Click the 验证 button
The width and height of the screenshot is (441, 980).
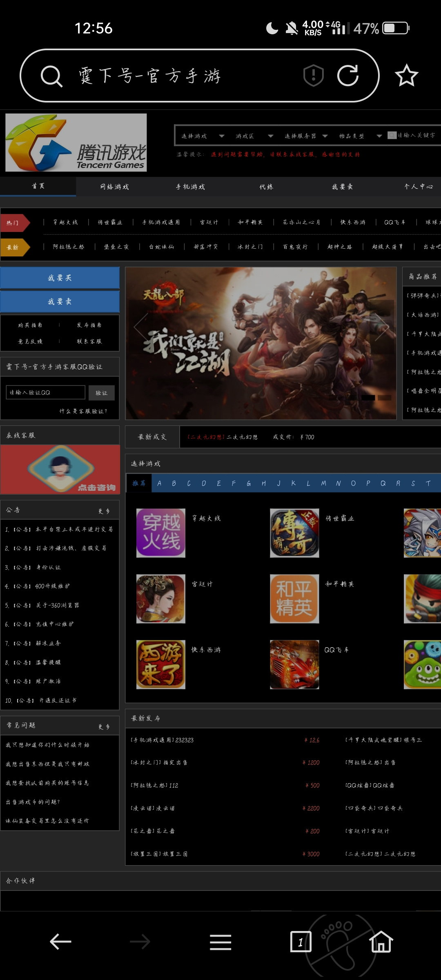tap(101, 393)
